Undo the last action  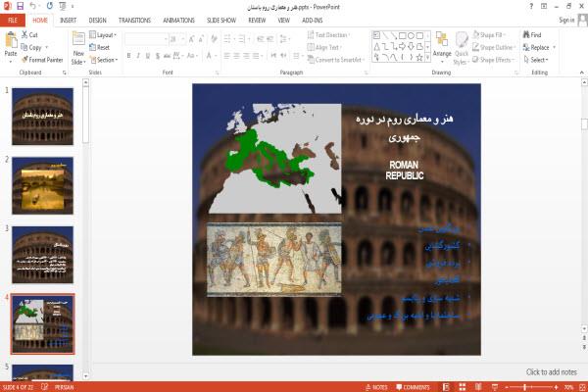point(33,6)
